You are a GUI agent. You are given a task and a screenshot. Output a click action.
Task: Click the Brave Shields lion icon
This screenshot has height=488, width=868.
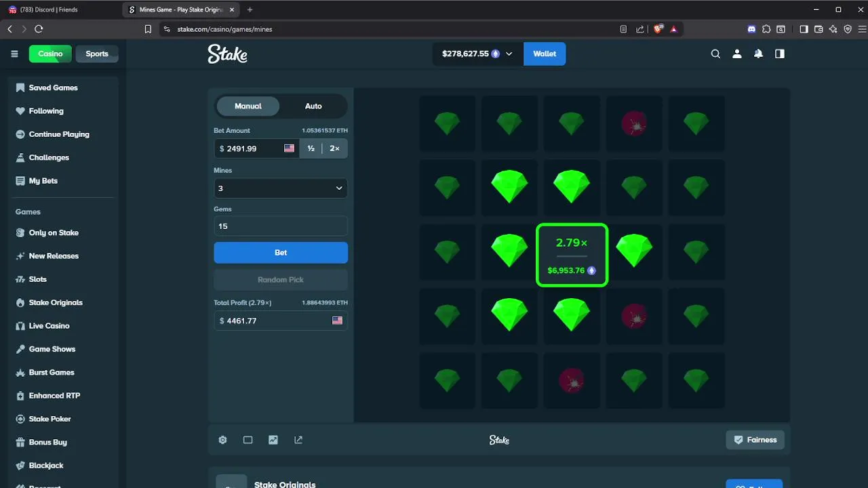[x=658, y=29]
